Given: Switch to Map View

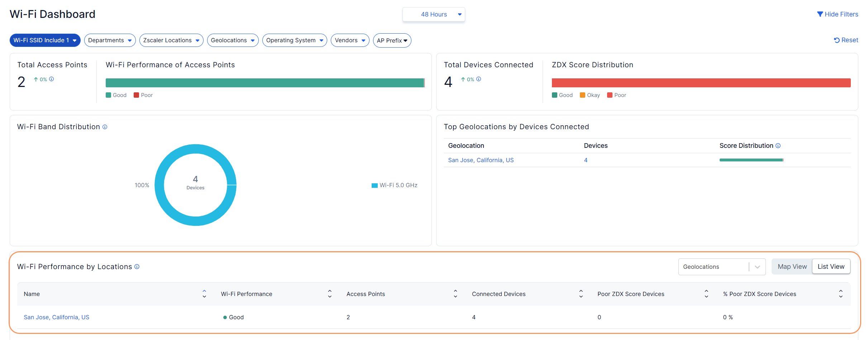Looking at the screenshot, I should tap(792, 267).
